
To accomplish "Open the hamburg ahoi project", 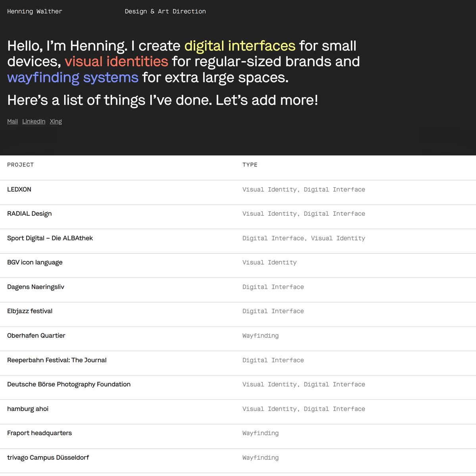I will click(x=28, y=409).
